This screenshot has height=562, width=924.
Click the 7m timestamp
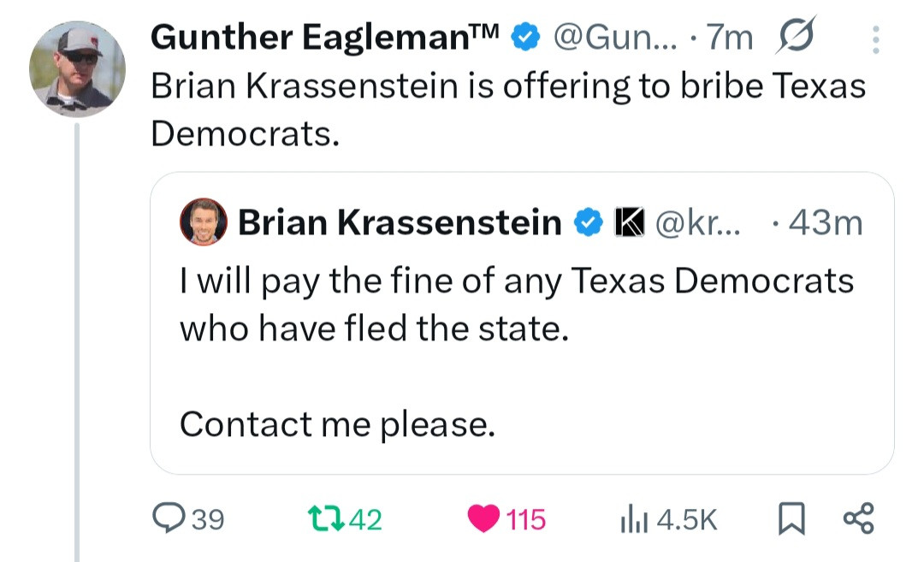pos(735,38)
